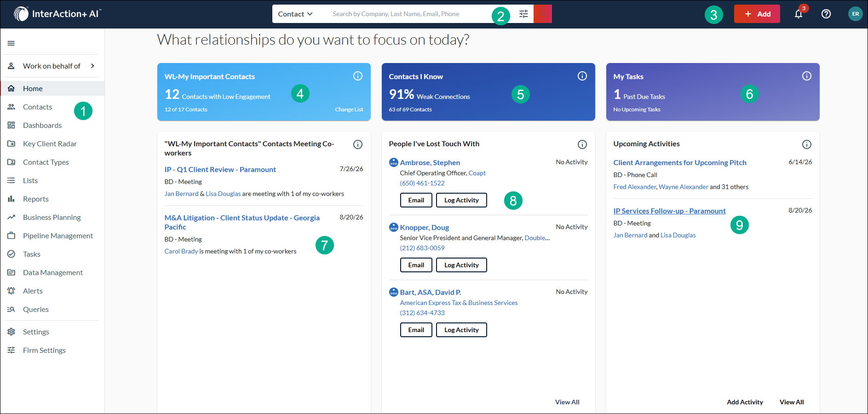Image resolution: width=868 pixels, height=414 pixels.
Task: Open advanced search filter options icon
Action: [523, 14]
